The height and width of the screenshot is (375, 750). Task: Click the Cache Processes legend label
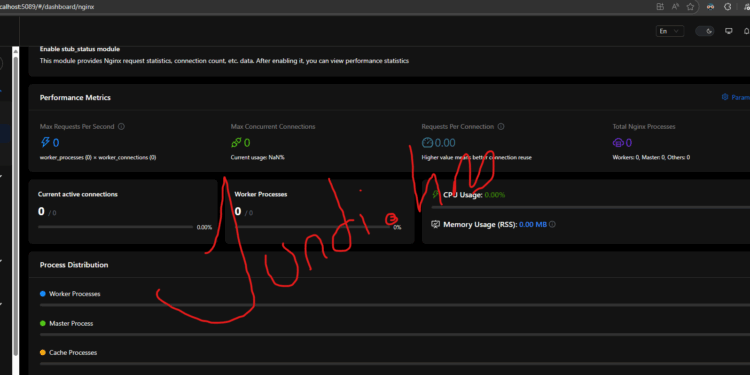click(73, 353)
